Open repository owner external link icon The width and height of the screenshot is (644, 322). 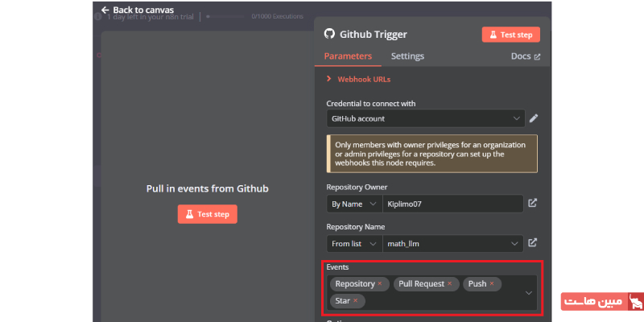click(532, 203)
